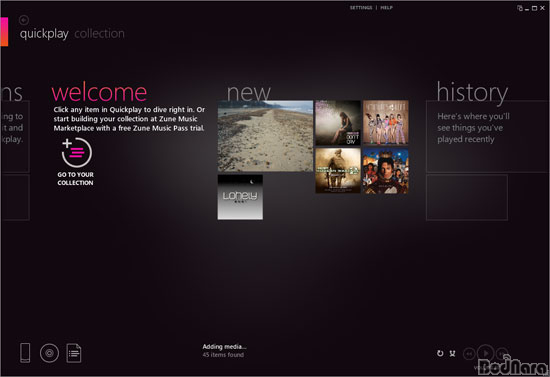
Task: Open the playlist page icon
Action: point(74,353)
